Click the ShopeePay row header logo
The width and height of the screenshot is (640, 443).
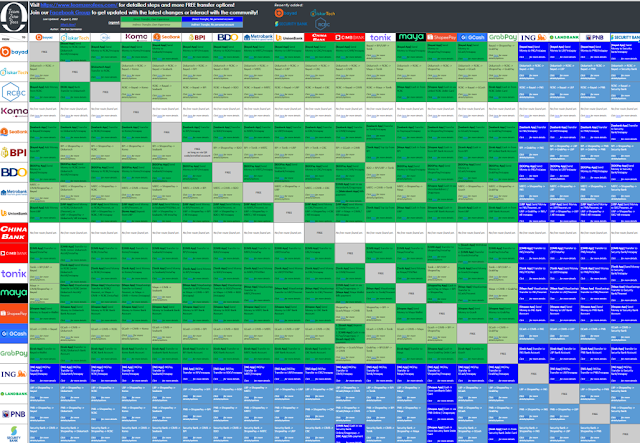point(14,313)
